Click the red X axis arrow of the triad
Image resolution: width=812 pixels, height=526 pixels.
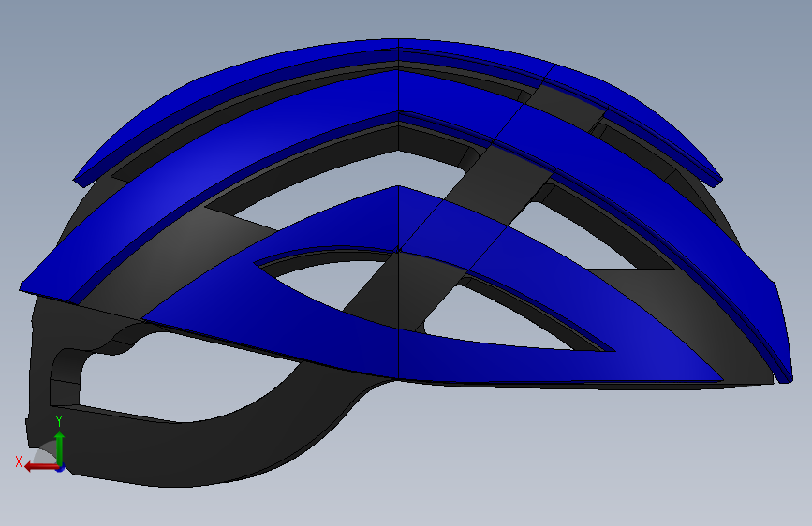point(41,467)
